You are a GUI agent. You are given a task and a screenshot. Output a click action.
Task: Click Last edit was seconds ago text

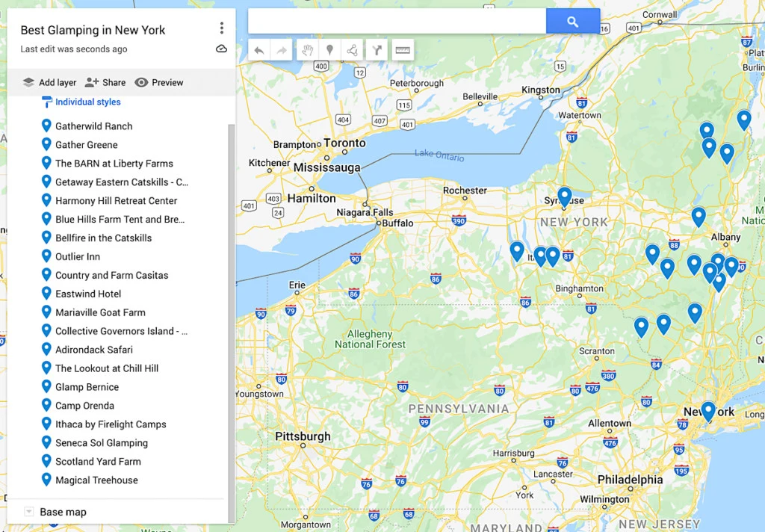coord(74,49)
